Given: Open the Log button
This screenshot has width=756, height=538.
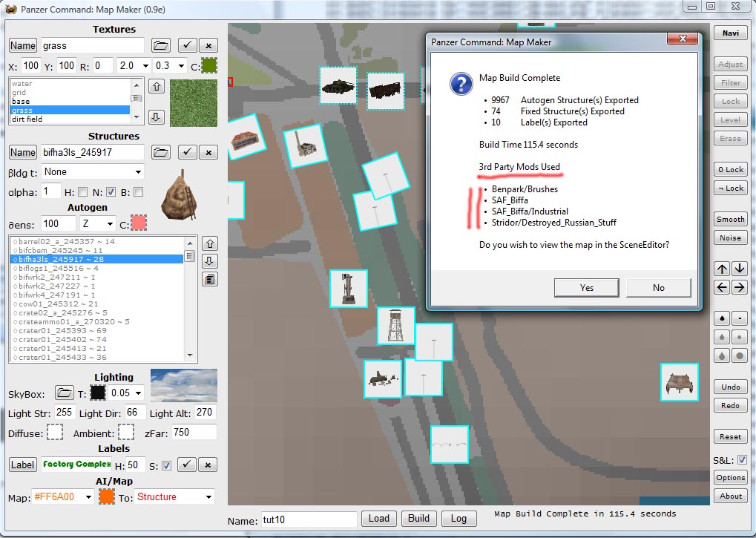Looking at the screenshot, I should click(x=458, y=518).
